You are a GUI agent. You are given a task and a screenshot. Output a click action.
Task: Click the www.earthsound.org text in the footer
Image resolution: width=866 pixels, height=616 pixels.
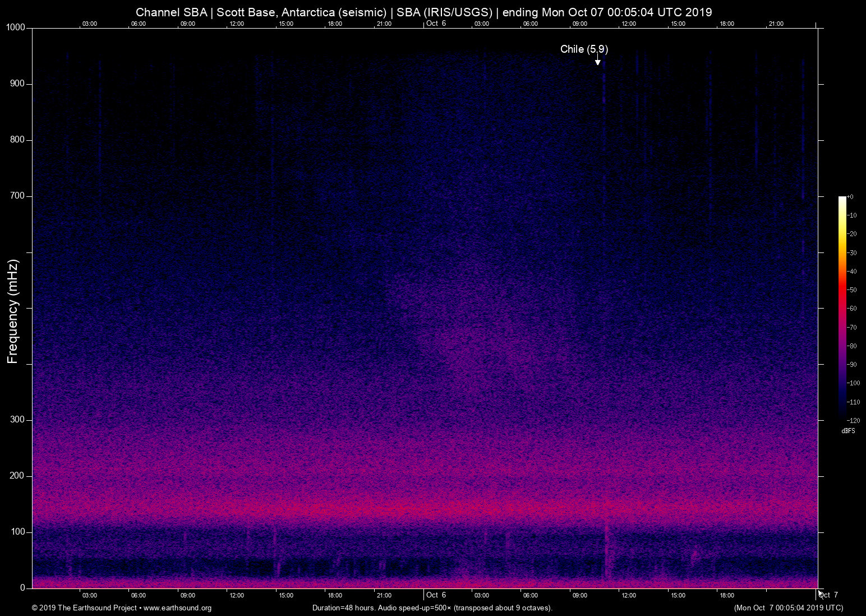pos(177,608)
